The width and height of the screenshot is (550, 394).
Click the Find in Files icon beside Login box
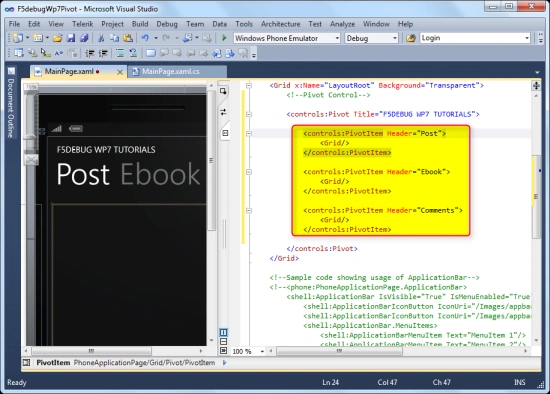(x=410, y=38)
